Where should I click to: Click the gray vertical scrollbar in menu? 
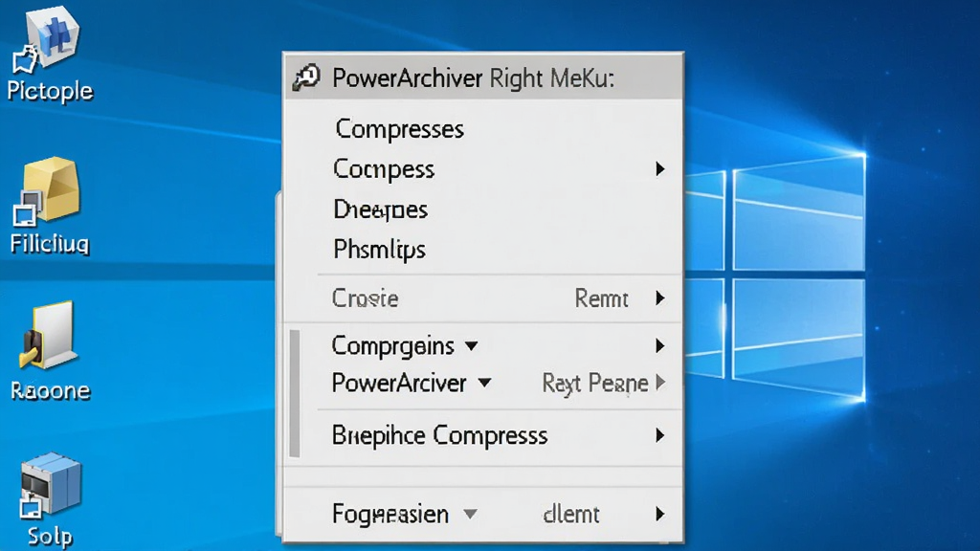click(x=295, y=393)
